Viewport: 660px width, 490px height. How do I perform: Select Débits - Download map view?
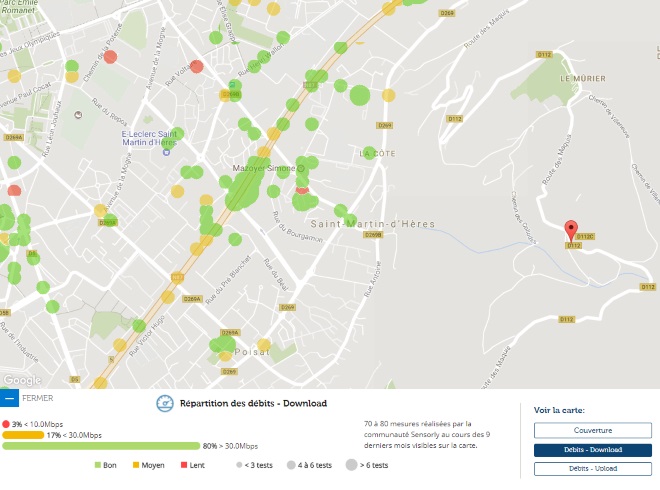[593, 450]
